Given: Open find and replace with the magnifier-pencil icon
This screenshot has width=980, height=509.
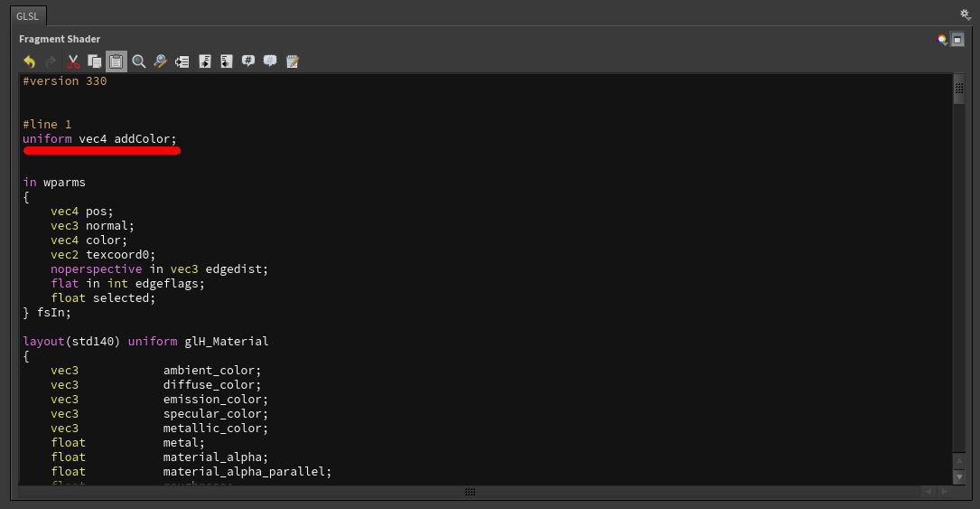Looking at the screenshot, I should pyautogui.click(x=161, y=61).
